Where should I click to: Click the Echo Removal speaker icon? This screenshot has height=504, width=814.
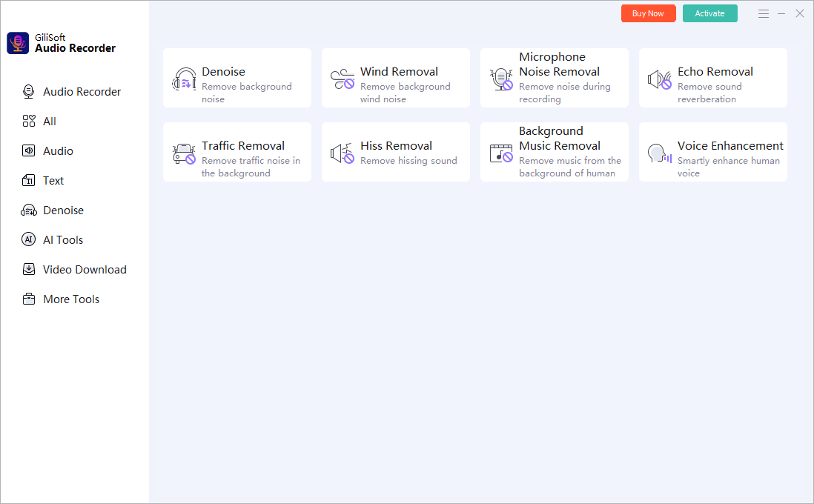[x=660, y=79]
